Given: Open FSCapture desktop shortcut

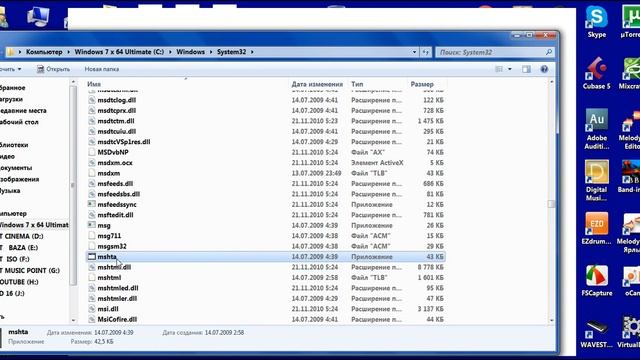Looking at the screenshot, I should click(x=596, y=280).
